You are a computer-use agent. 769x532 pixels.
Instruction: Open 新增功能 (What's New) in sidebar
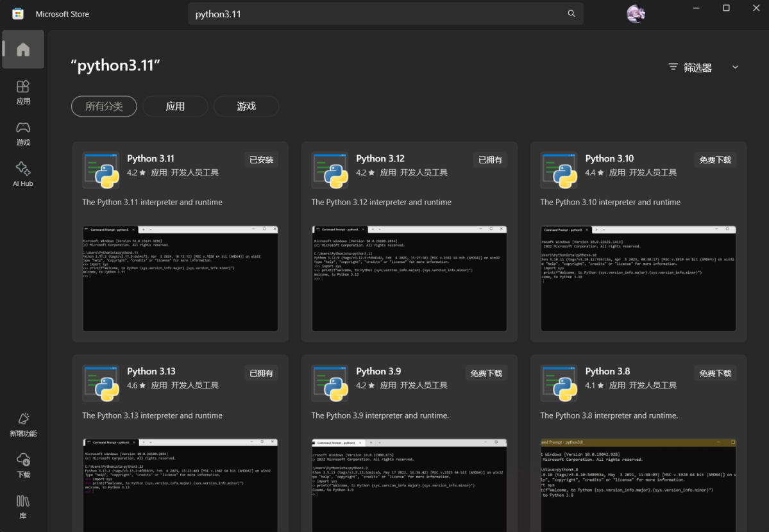pyautogui.click(x=23, y=424)
